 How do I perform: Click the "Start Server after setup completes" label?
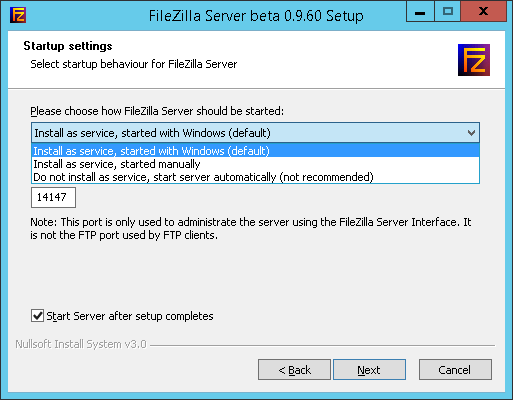(x=130, y=316)
